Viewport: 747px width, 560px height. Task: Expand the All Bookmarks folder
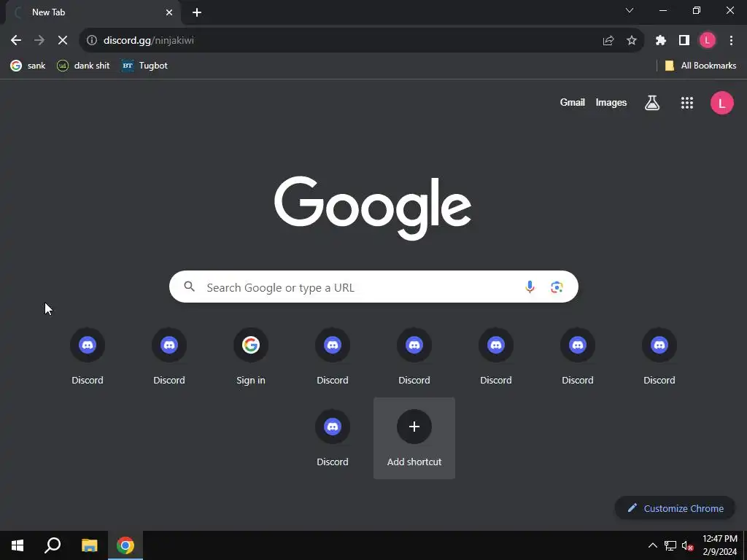700,66
